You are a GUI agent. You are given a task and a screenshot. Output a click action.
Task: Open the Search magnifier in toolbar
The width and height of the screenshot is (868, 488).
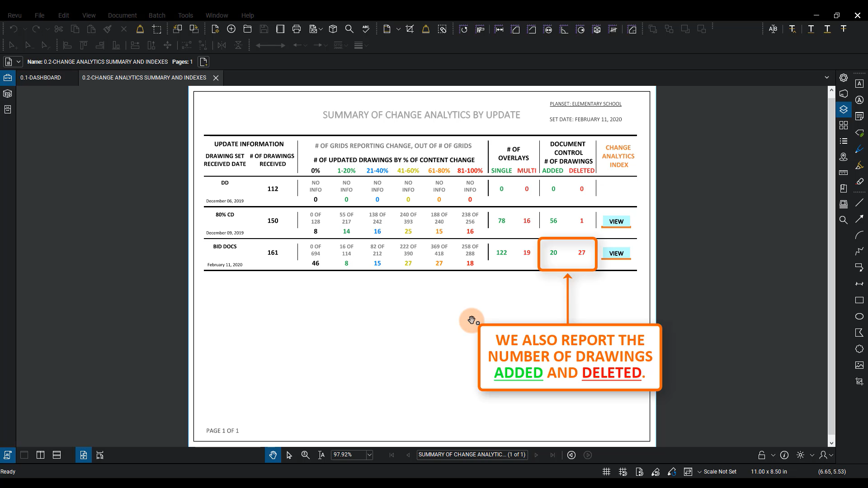pos(349,29)
